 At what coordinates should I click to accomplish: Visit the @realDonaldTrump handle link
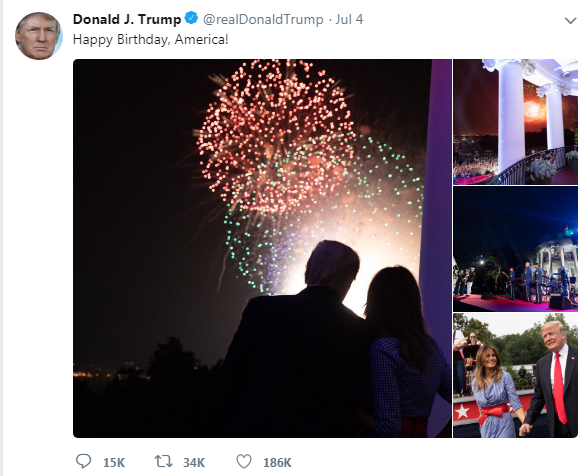(263, 19)
